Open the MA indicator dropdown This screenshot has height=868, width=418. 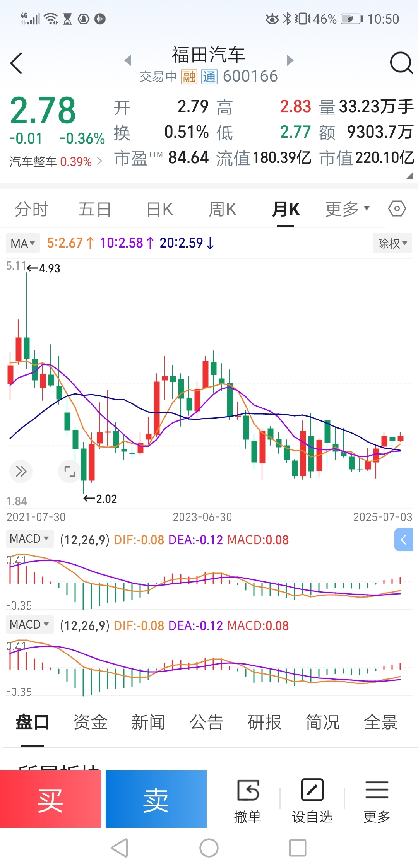point(23,243)
